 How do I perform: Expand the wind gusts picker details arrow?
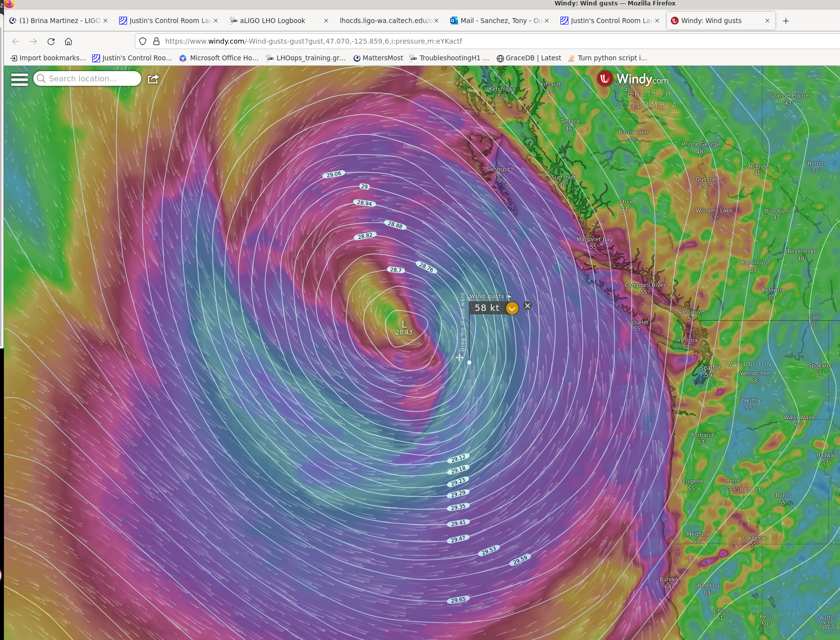click(512, 308)
